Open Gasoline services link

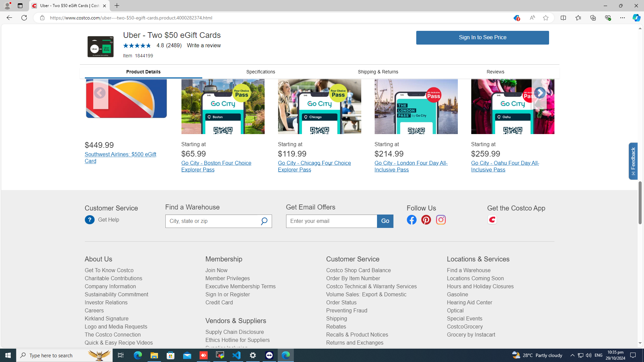(x=457, y=295)
